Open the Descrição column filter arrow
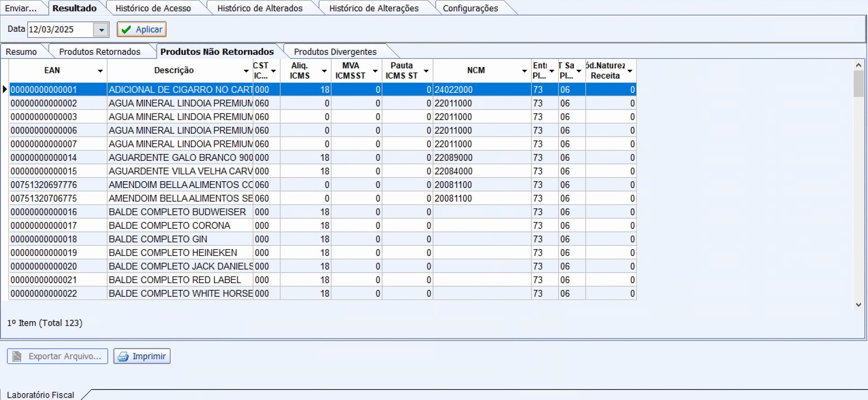Image resolution: width=868 pixels, height=400 pixels. pos(246,71)
